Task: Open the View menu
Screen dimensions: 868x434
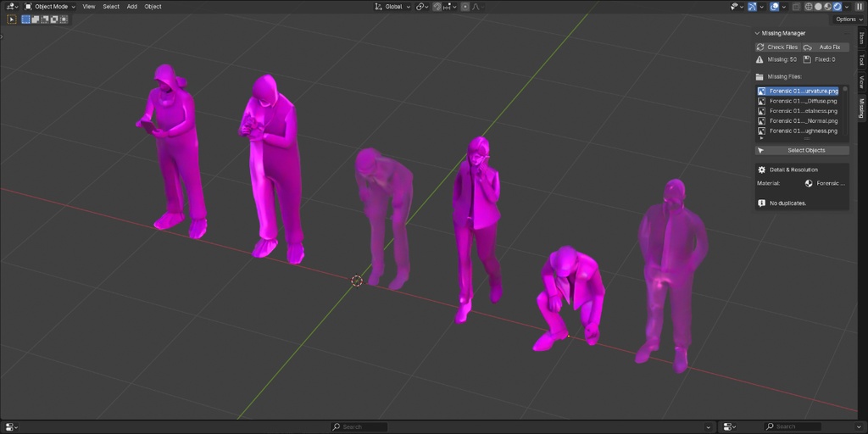Action: pos(88,7)
